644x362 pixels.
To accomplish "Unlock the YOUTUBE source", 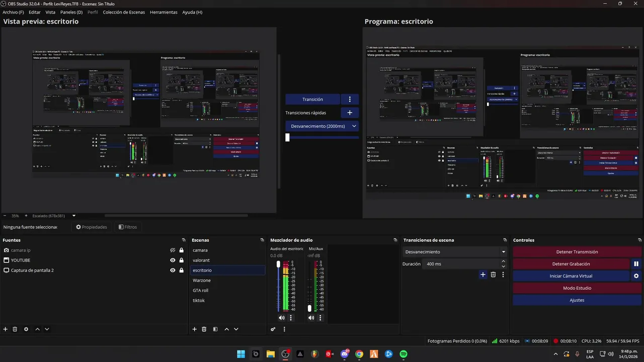I will [x=182, y=260].
